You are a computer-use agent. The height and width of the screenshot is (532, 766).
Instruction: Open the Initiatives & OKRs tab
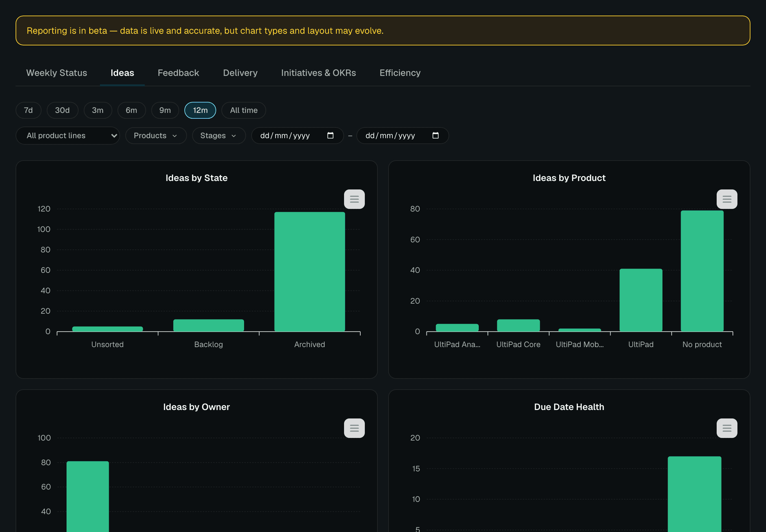pyautogui.click(x=318, y=73)
